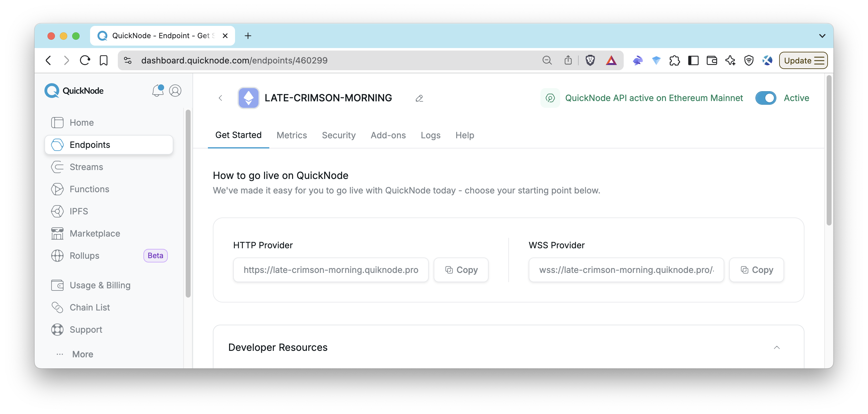This screenshot has height=414, width=868.
Task: Copy the HTTP Provider URL
Action: [x=461, y=270]
